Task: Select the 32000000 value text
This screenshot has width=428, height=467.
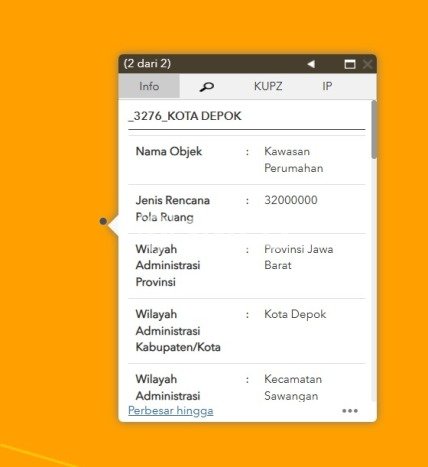Action: point(291,200)
